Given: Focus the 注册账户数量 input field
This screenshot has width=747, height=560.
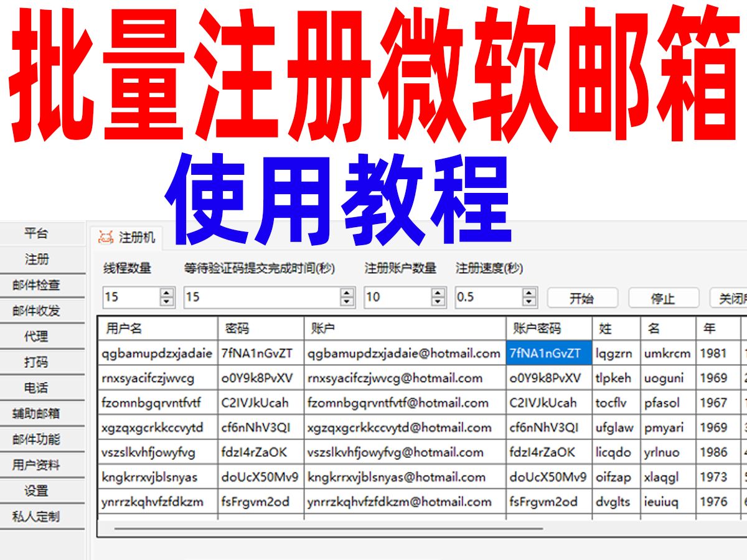Looking at the screenshot, I should click(x=398, y=297).
